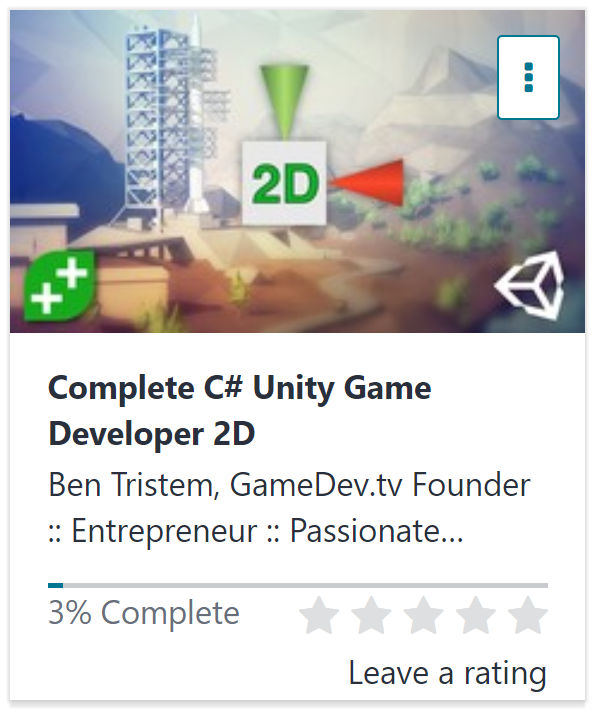Open Complete C# Unity Game Developer 2D title
Viewport: 598px width, 712px height.
click(240, 411)
